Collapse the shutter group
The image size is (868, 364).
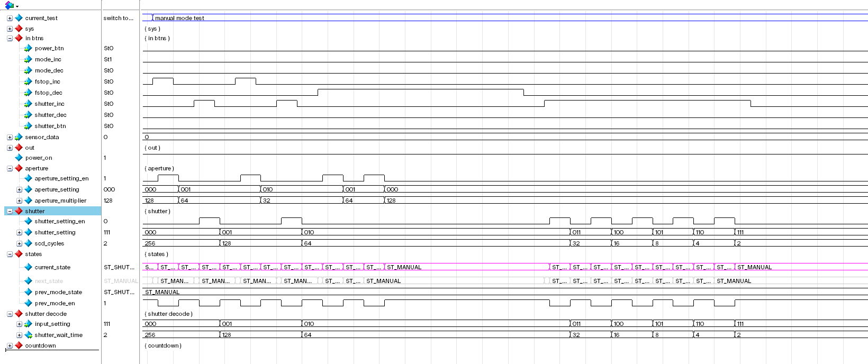(10, 211)
